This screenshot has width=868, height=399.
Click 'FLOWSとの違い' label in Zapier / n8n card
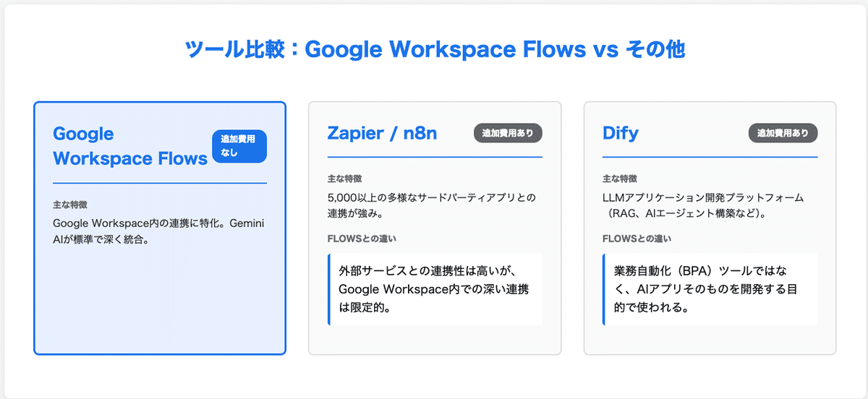tap(362, 239)
